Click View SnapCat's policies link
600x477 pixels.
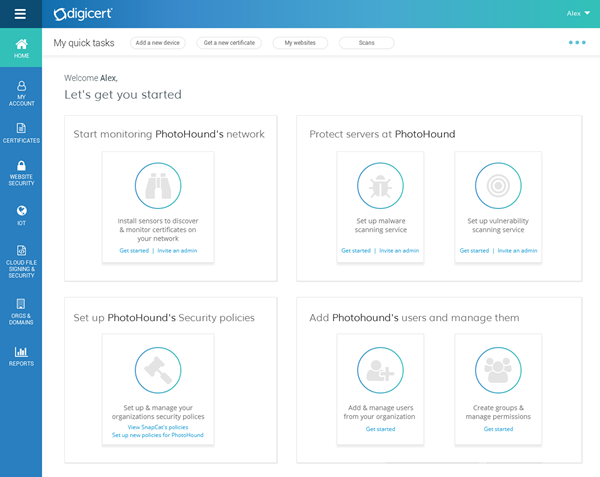point(158,427)
